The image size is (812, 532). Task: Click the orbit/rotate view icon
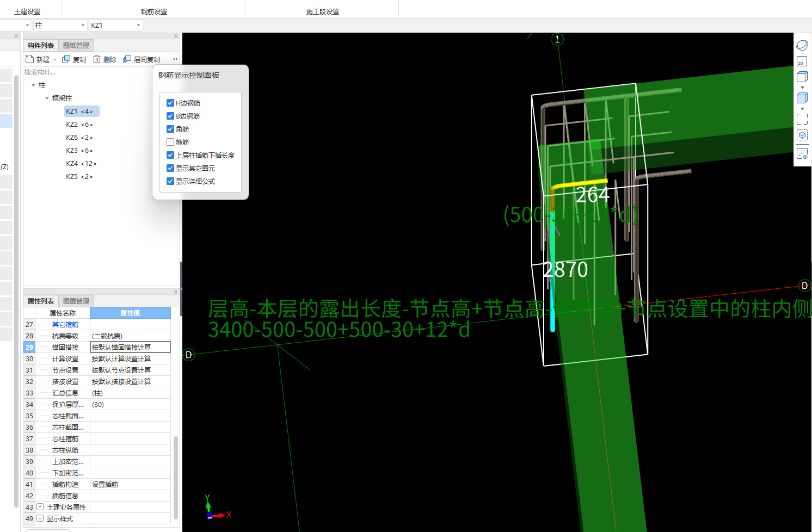[802, 45]
